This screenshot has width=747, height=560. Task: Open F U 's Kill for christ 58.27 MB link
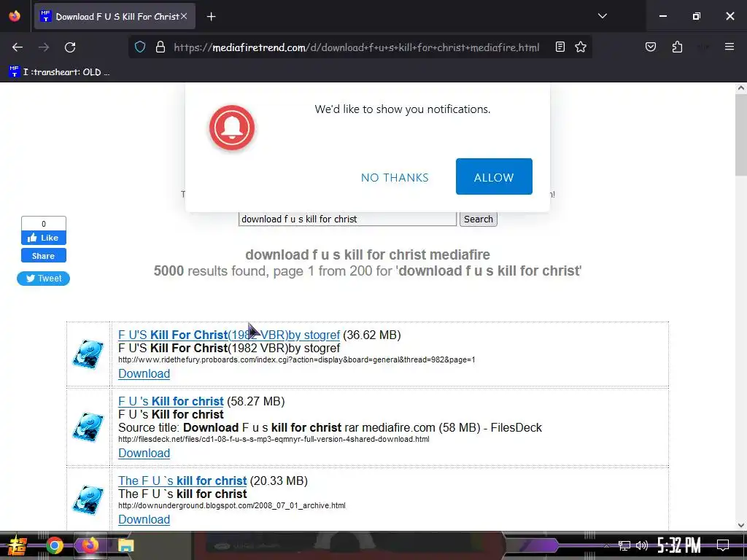click(171, 402)
